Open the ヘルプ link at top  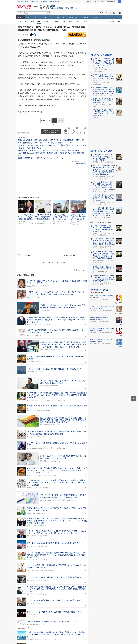point(94,2)
